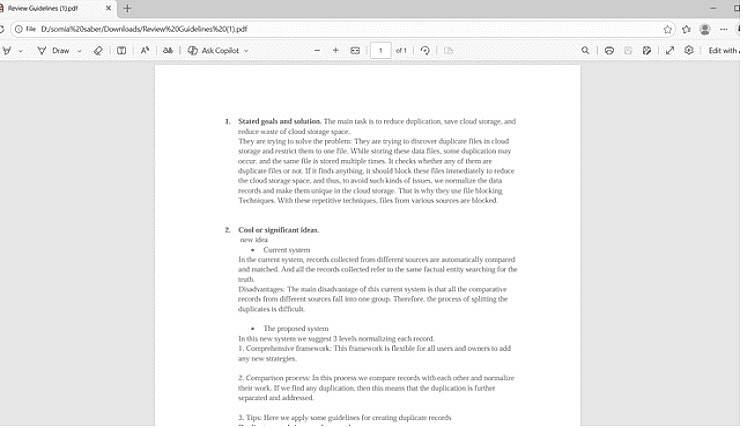Select the Erase tool

(98, 50)
